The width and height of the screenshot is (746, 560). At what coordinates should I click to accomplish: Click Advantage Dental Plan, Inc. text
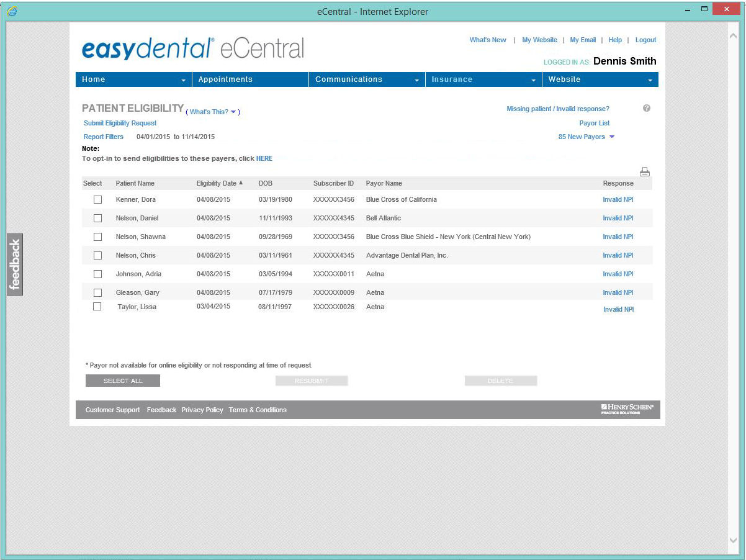(x=407, y=255)
